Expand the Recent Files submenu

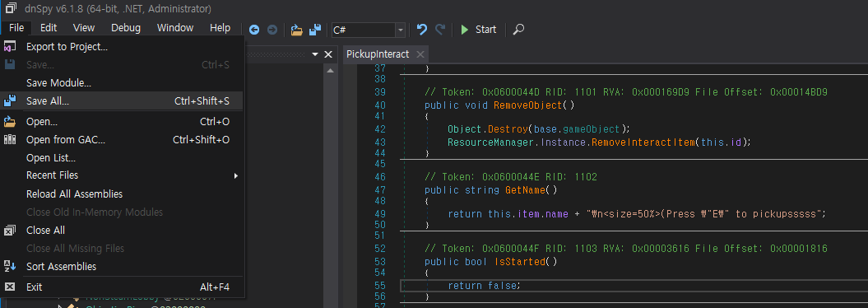point(121,175)
